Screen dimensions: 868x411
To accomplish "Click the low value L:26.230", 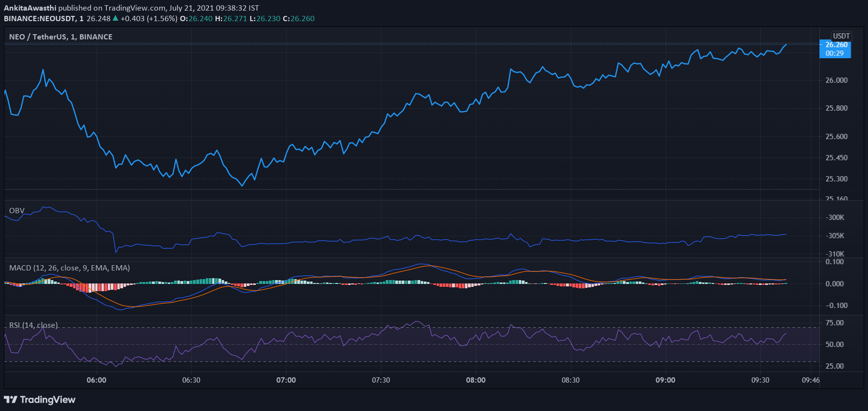I will (265, 18).
